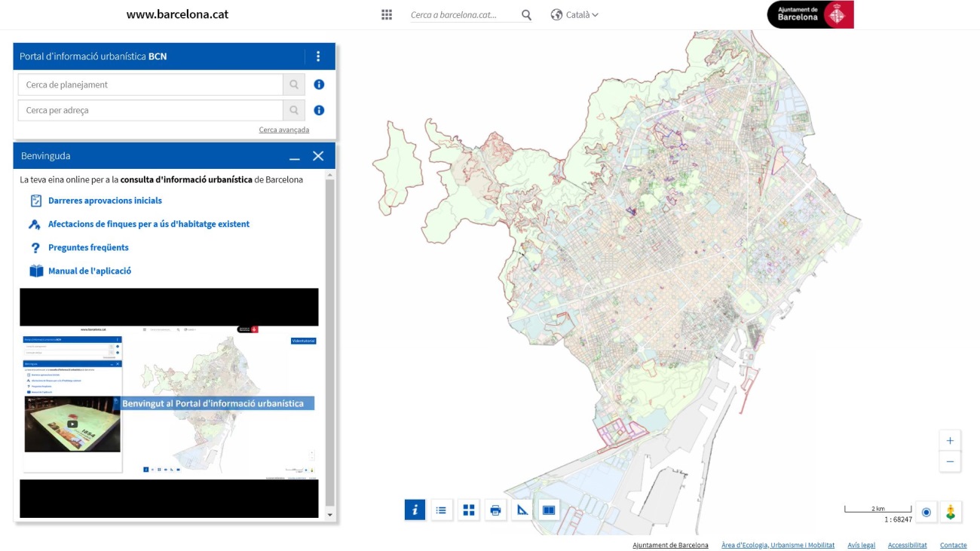
Task: Open Darreres aprovacions inicials
Action: pos(105,201)
